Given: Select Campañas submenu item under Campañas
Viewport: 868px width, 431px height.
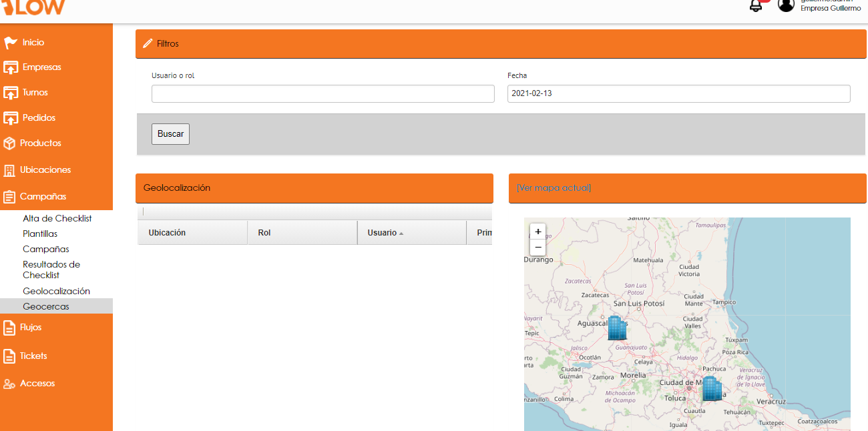Looking at the screenshot, I should (x=46, y=250).
